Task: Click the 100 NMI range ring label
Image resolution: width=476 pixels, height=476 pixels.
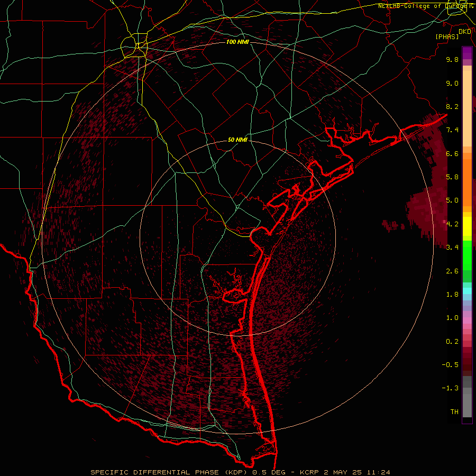Action: tap(237, 42)
